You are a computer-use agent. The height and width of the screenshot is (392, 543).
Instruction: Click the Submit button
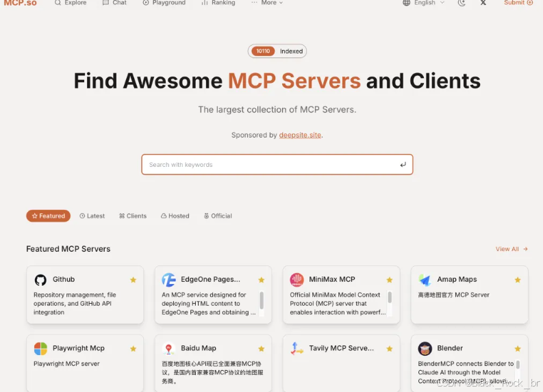pyautogui.click(x=518, y=3)
